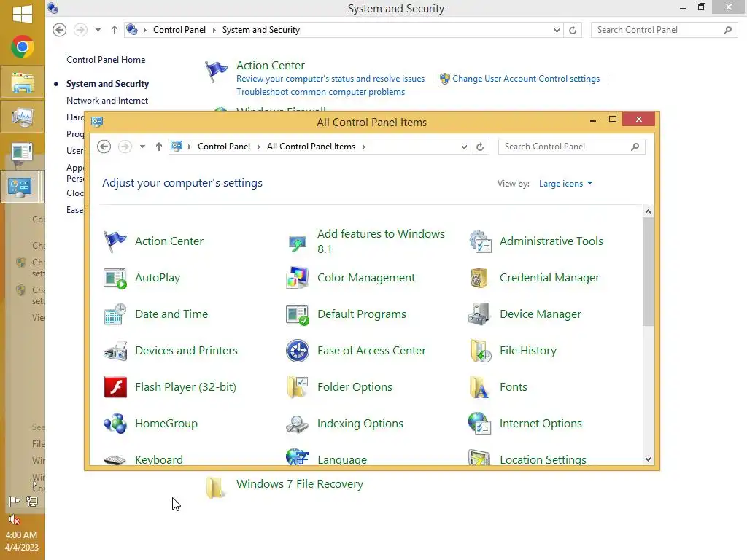
Task: Go back in System and Security window
Action: (59, 30)
